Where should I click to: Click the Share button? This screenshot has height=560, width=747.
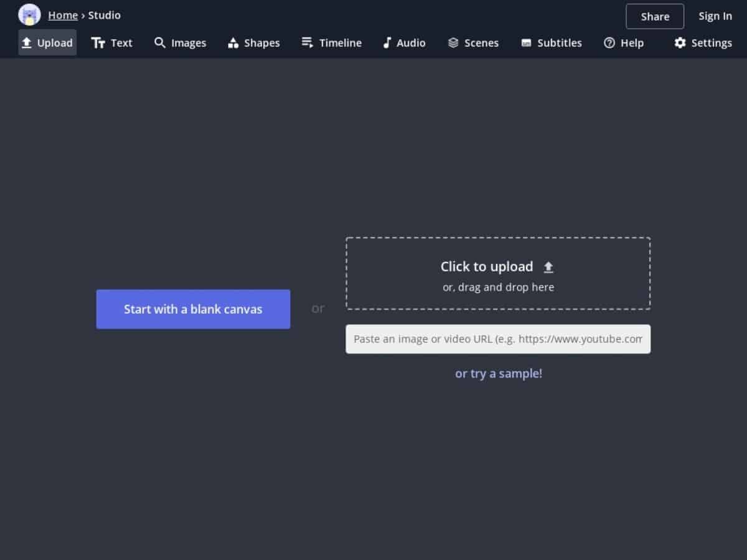tap(655, 16)
